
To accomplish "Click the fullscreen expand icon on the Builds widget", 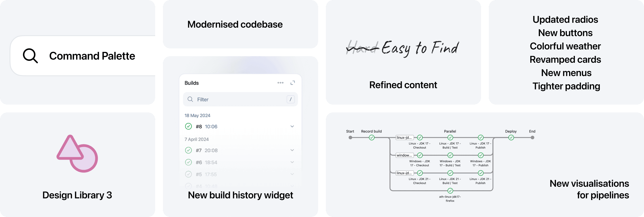I will coord(292,83).
